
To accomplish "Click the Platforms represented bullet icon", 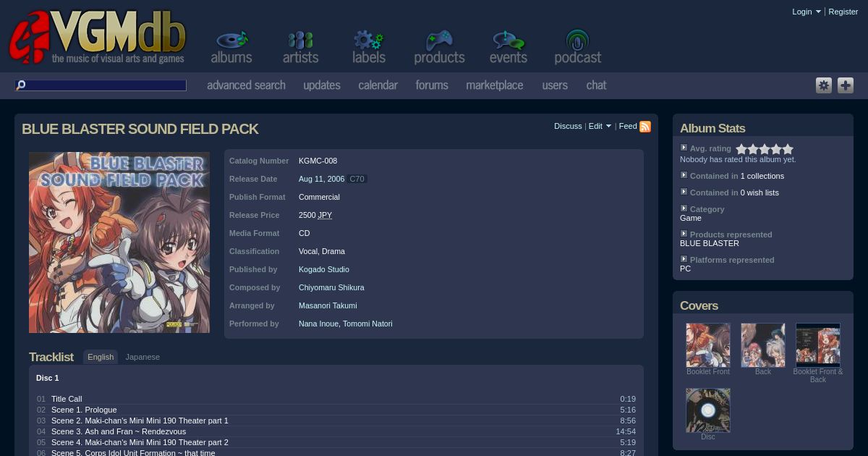I will (684, 259).
